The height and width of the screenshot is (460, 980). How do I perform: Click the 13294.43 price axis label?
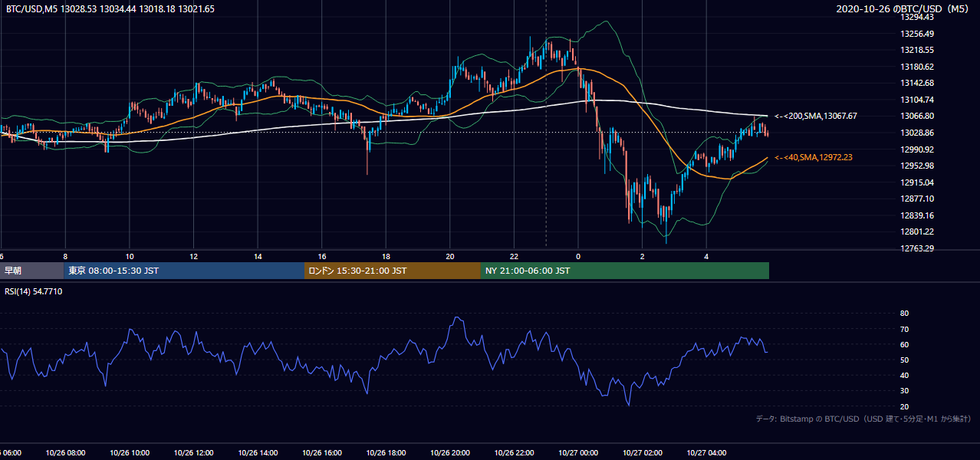tap(917, 18)
